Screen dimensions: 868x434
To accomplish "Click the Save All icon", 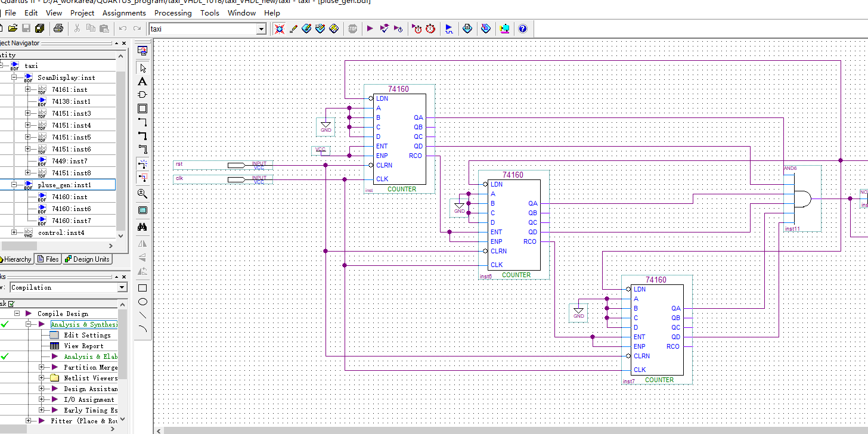I will pyautogui.click(x=39, y=28).
